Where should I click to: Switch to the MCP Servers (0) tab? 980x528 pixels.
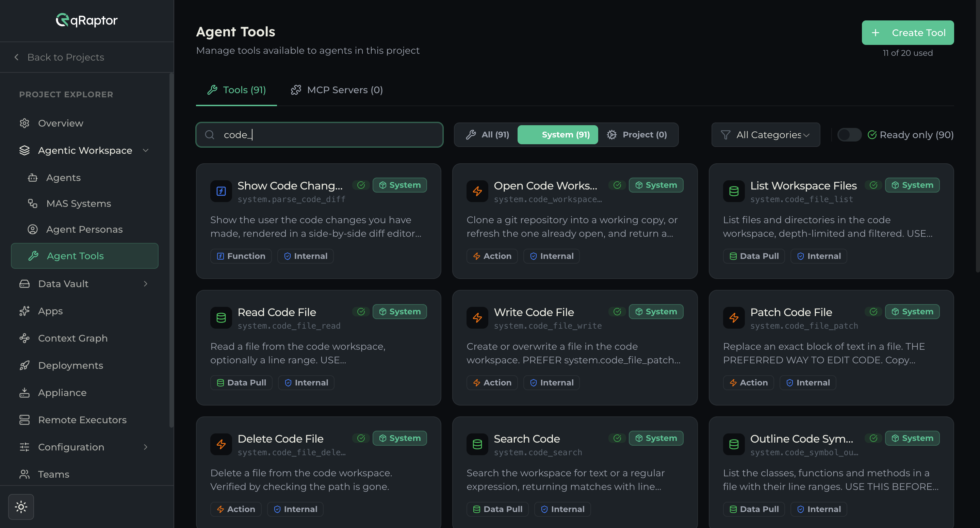pos(337,90)
